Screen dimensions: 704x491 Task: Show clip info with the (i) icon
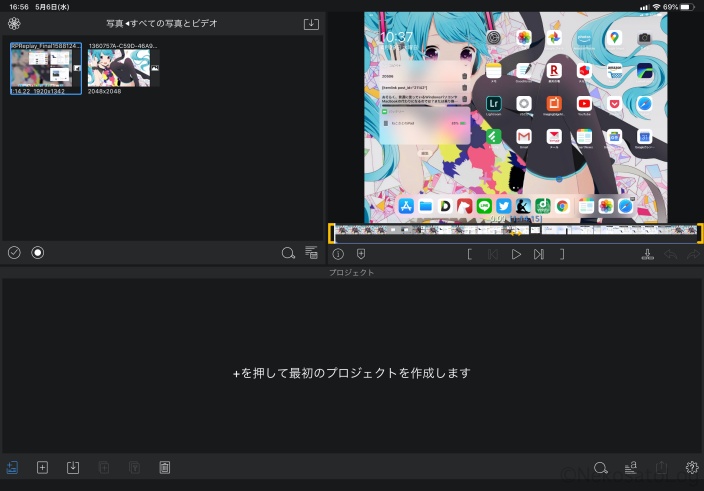[x=338, y=254]
